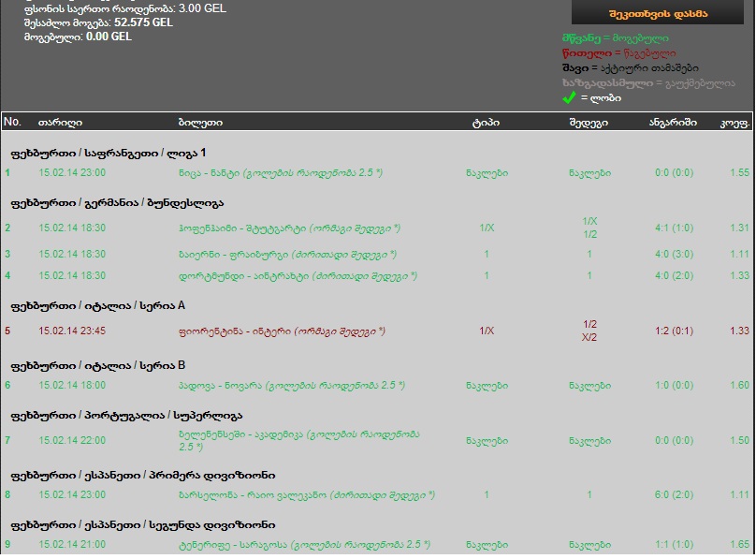
Task: Select the 'ანგარიში' column header
Action: click(x=673, y=123)
